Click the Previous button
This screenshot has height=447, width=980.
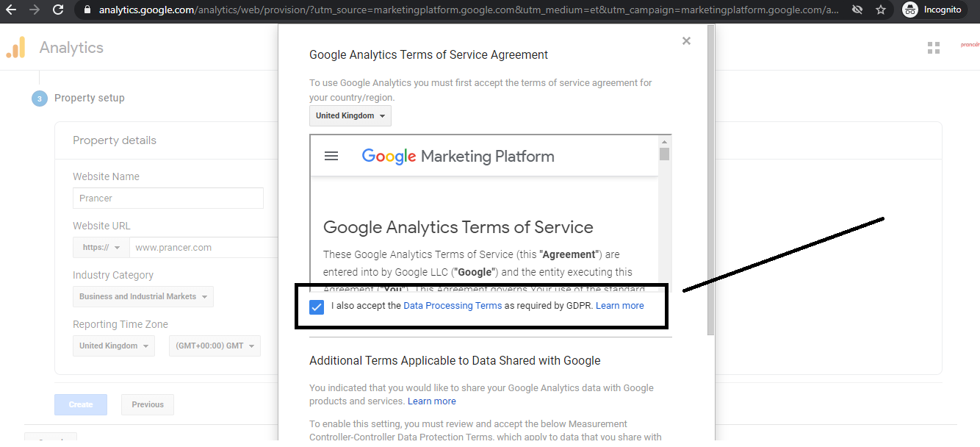point(148,404)
